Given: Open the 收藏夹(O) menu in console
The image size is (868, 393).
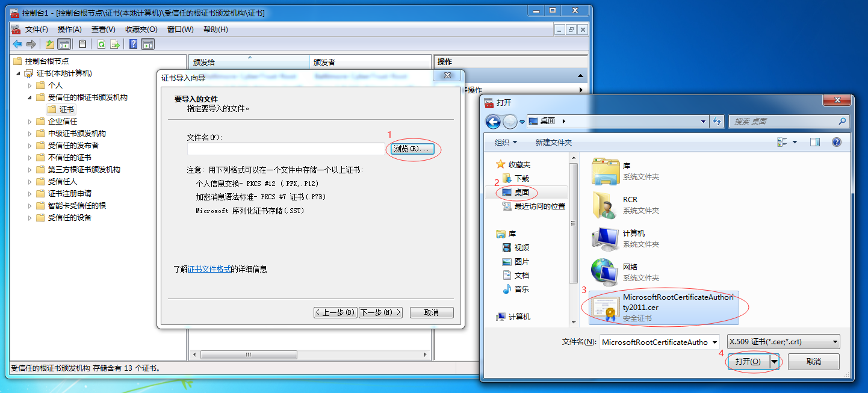Looking at the screenshot, I should 141,29.
